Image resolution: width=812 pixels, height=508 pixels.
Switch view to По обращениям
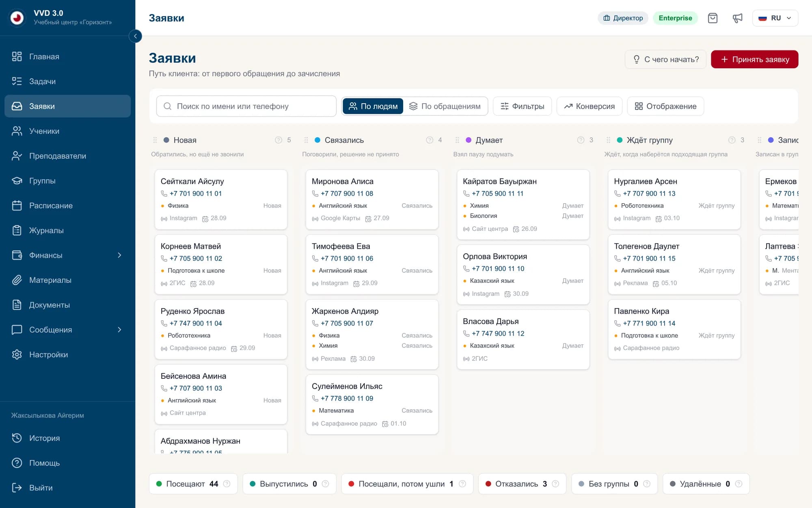tap(445, 106)
